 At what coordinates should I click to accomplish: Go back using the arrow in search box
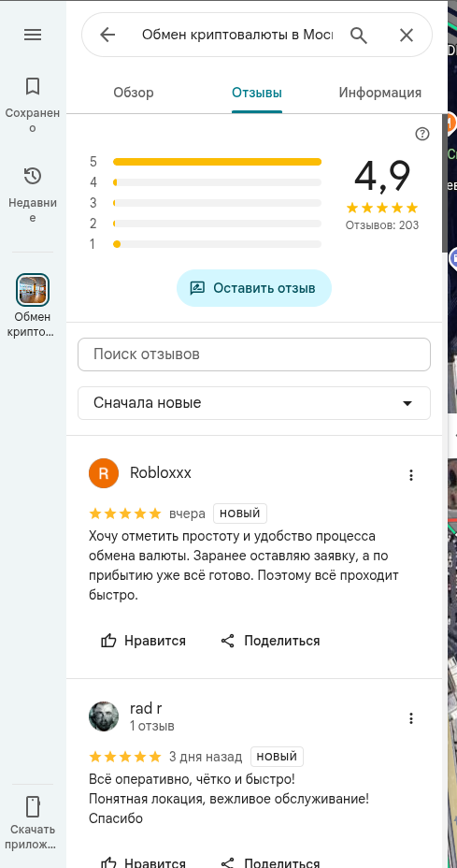pyautogui.click(x=107, y=35)
